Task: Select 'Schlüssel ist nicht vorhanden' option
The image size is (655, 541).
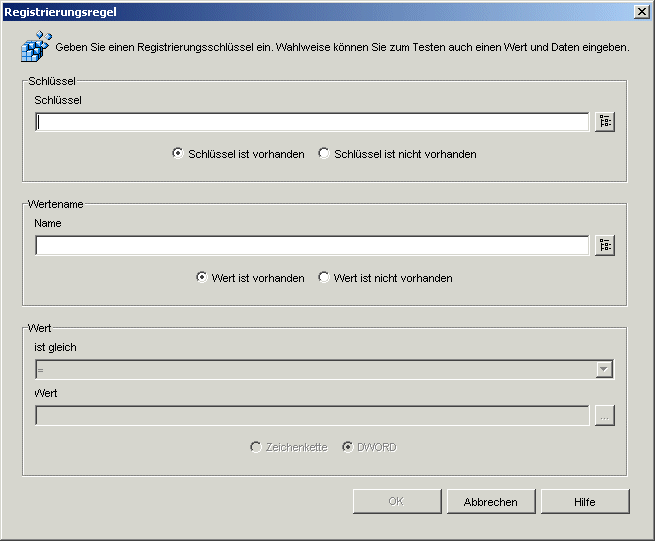Action: pos(324,154)
